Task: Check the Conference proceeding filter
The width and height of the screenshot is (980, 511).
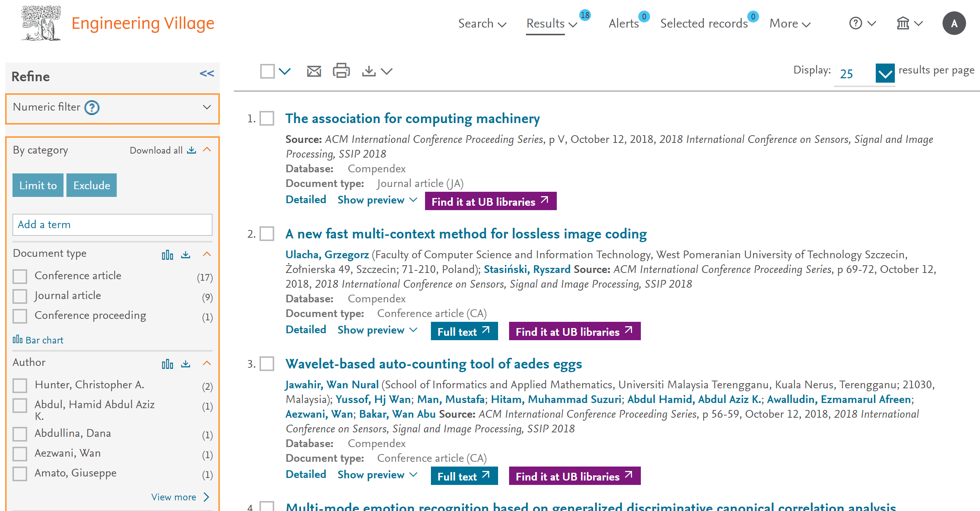Action: coord(20,316)
